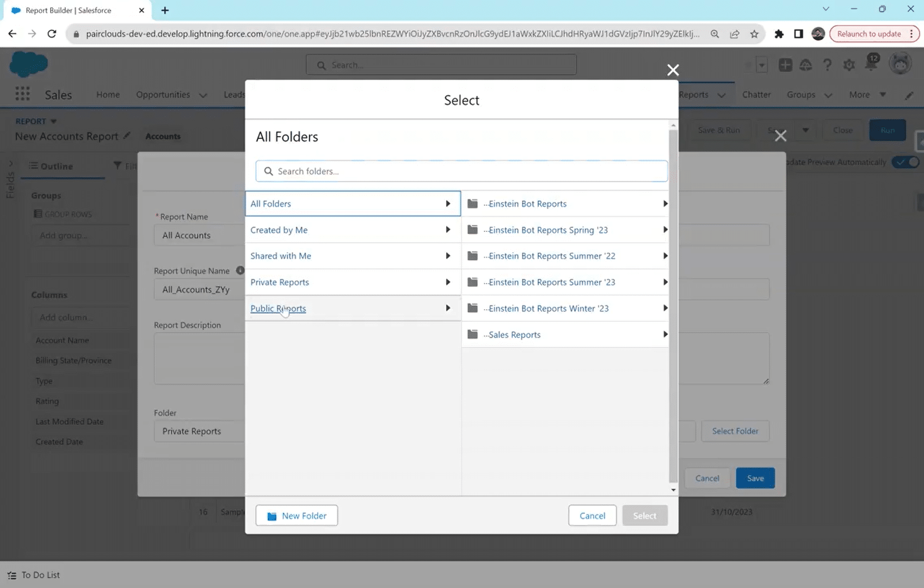Expand the Private Reports row arrow
Screen dimensions: 924x588
point(448,282)
